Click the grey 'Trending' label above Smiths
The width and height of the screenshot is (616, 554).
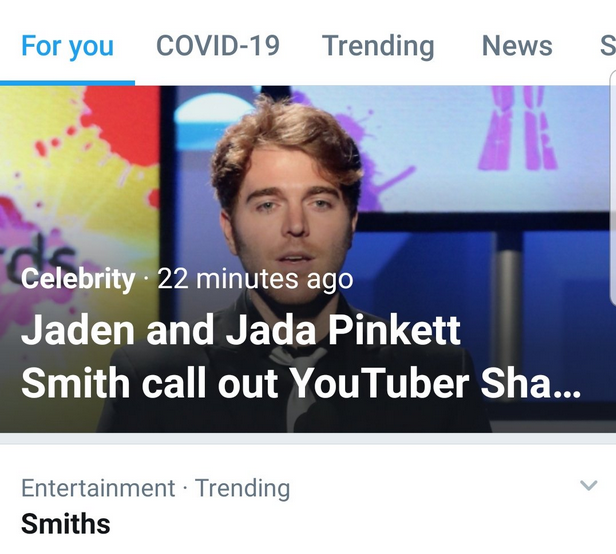pos(243,488)
